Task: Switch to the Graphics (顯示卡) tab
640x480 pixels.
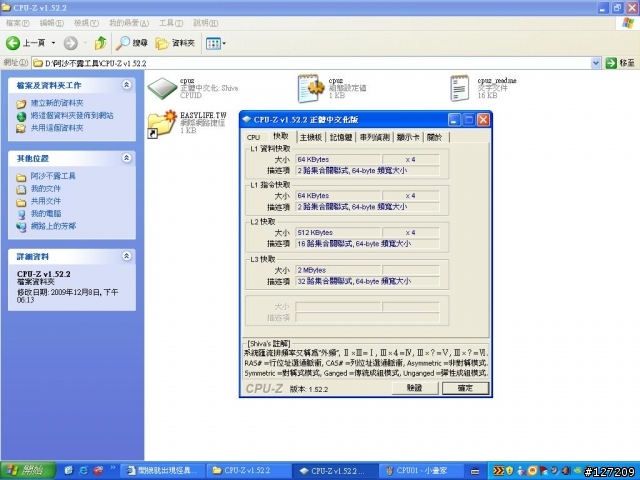Action: click(x=408, y=138)
